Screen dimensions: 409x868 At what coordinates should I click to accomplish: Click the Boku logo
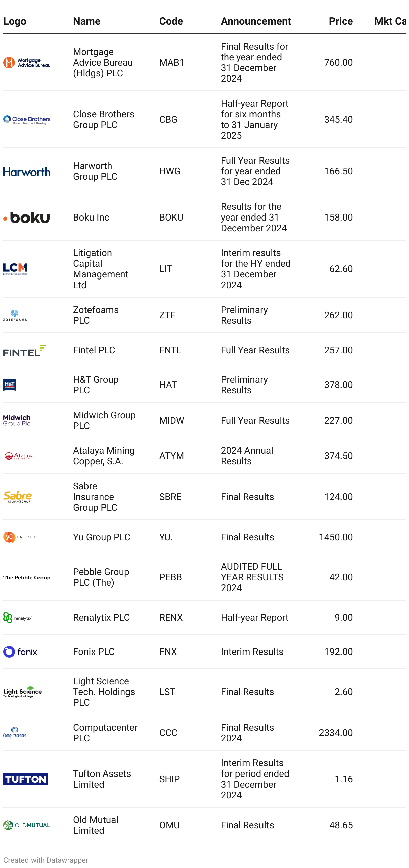(x=27, y=218)
